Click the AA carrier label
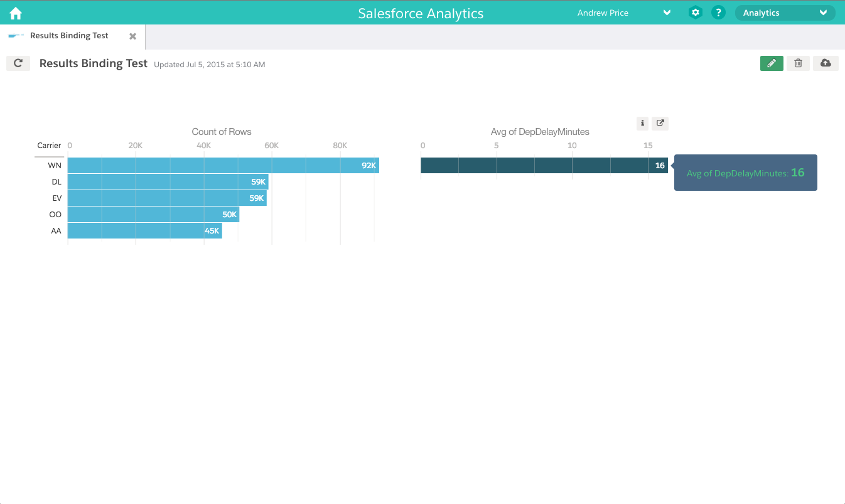The height and width of the screenshot is (504, 845). click(56, 231)
